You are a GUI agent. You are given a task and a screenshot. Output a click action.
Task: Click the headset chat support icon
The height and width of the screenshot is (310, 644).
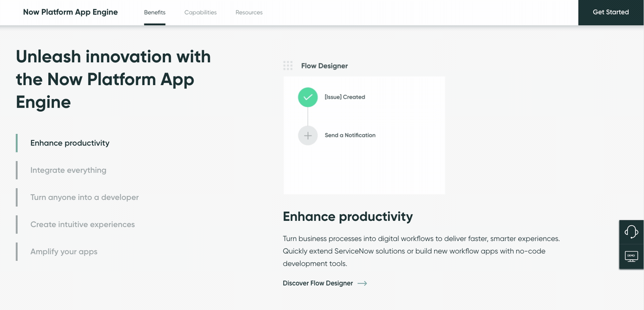[x=631, y=231]
